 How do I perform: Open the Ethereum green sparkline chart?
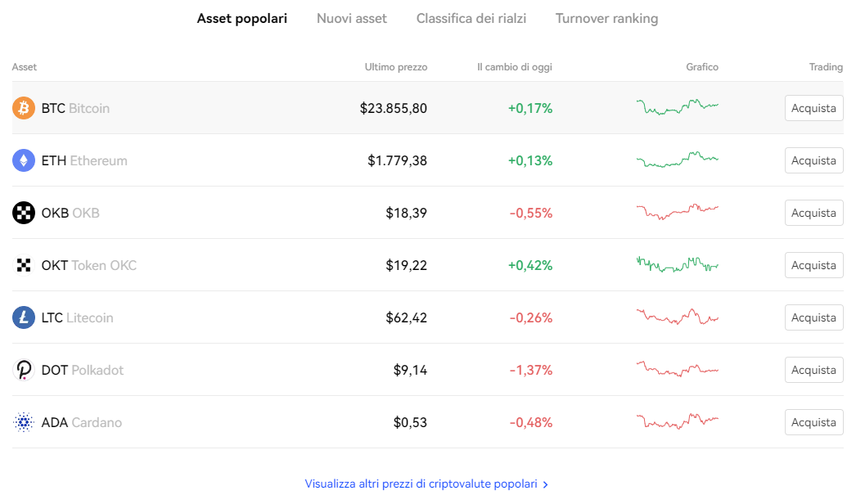pyautogui.click(x=678, y=160)
